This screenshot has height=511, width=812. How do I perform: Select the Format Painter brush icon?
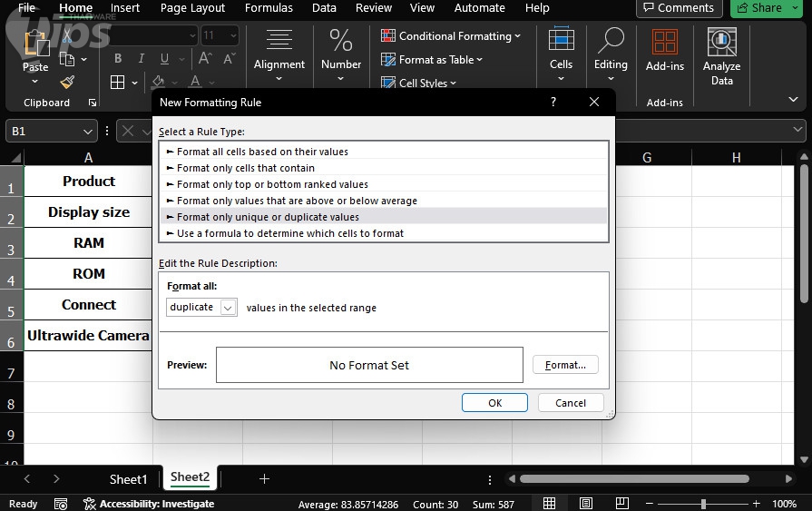pyautogui.click(x=67, y=83)
